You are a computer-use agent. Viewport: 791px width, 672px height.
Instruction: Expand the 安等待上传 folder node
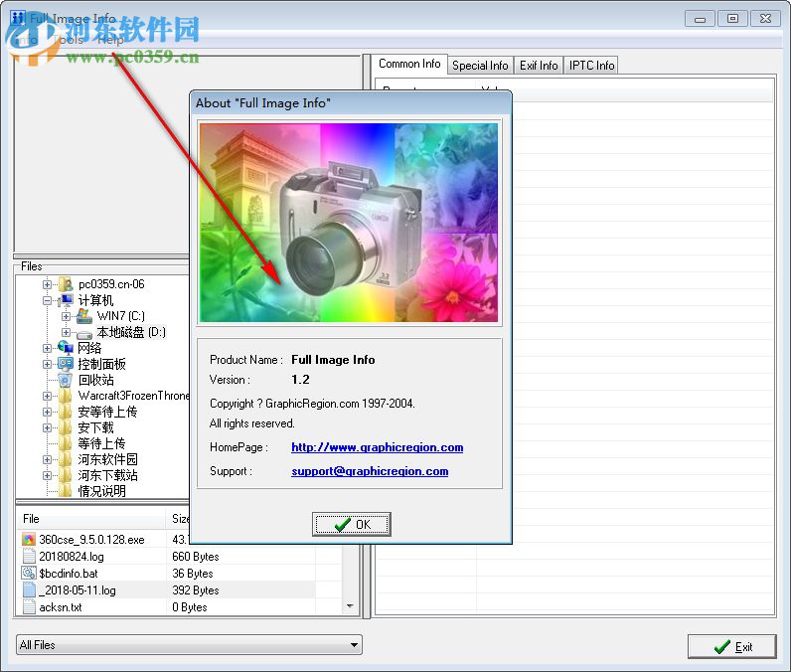point(47,413)
